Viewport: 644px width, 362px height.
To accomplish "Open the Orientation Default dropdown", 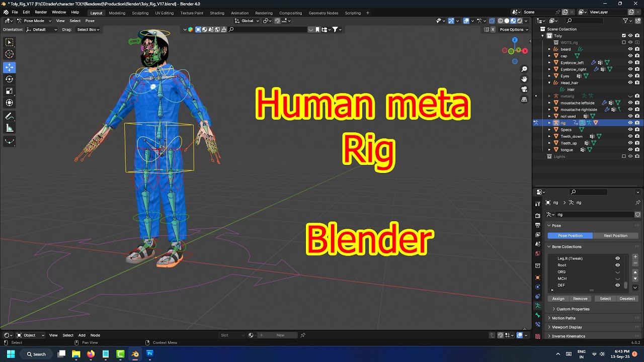I will [x=42, y=30].
